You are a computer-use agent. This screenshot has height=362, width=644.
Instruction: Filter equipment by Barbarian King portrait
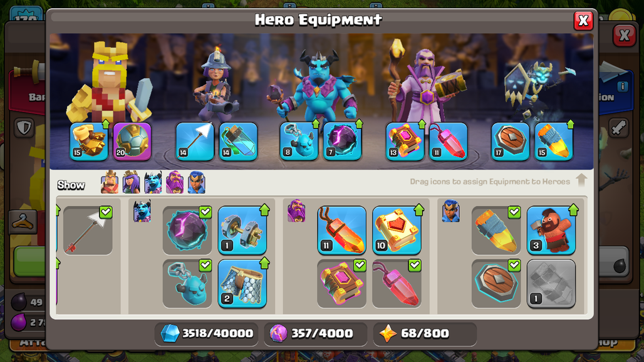click(x=110, y=182)
